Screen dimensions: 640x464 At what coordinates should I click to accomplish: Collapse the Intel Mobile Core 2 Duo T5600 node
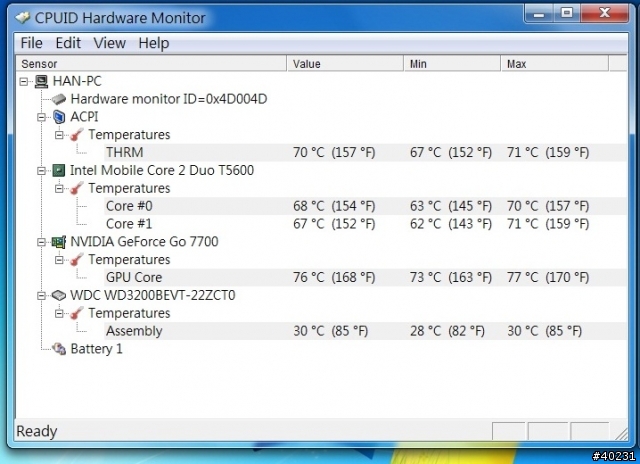pos(41,171)
